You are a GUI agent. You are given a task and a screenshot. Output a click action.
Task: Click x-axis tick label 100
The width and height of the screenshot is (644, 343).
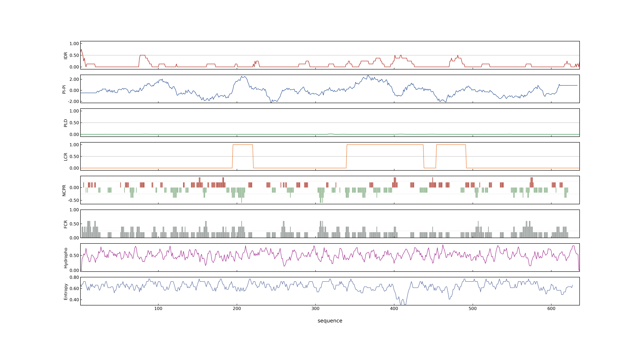[158, 309]
